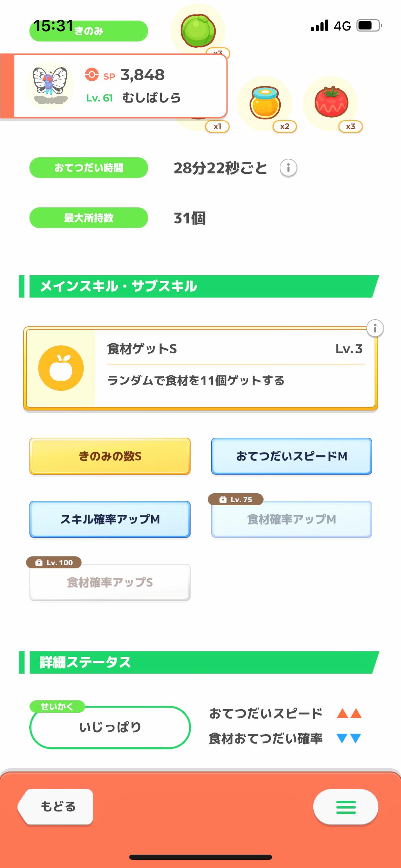Screen dimensions: 401x868
Task: Tap the orange apple main skill icon
Action: pyautogui.click(x=61, y=368)
